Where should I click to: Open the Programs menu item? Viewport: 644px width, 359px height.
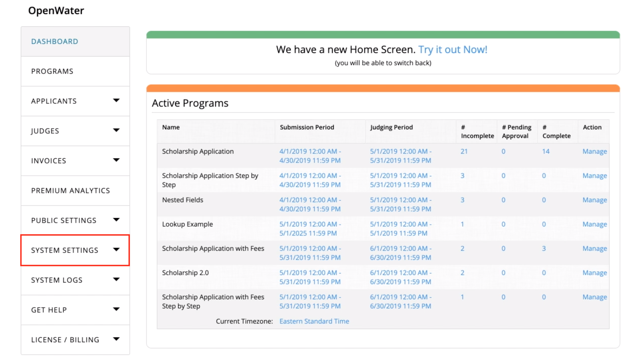[75, 71]
